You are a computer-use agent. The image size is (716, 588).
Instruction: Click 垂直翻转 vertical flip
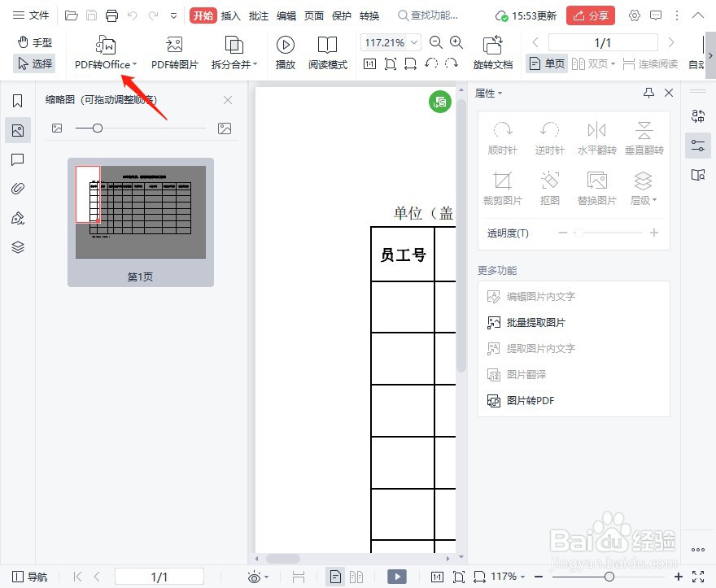coord(644,138)
